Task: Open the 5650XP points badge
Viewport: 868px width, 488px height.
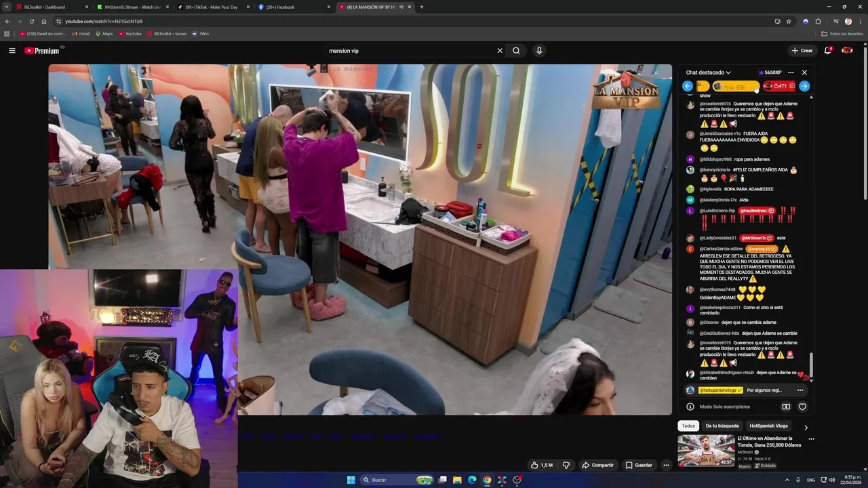Action: [x=770, y=73]
